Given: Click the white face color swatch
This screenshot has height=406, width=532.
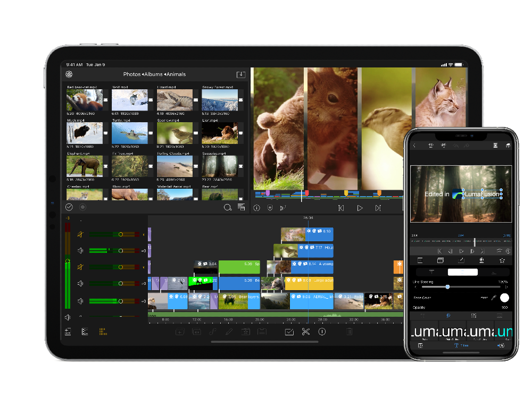Looking at the screenshot, I should 504,298.
